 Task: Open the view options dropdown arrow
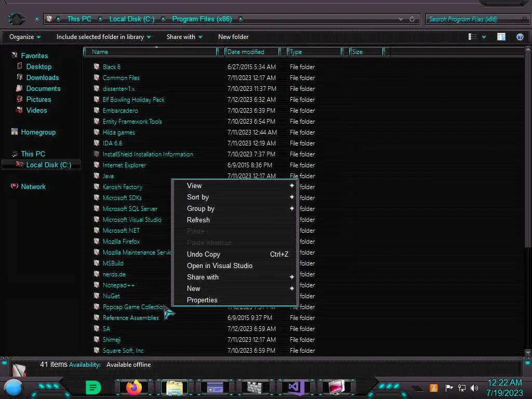pos(484,37)
